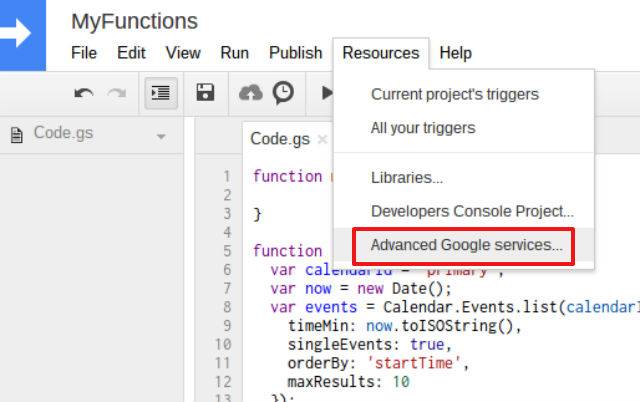Expand the Code.gs file dropdown arrow
This screenshot has height=402, width=640.
click(x=161, y=136)
